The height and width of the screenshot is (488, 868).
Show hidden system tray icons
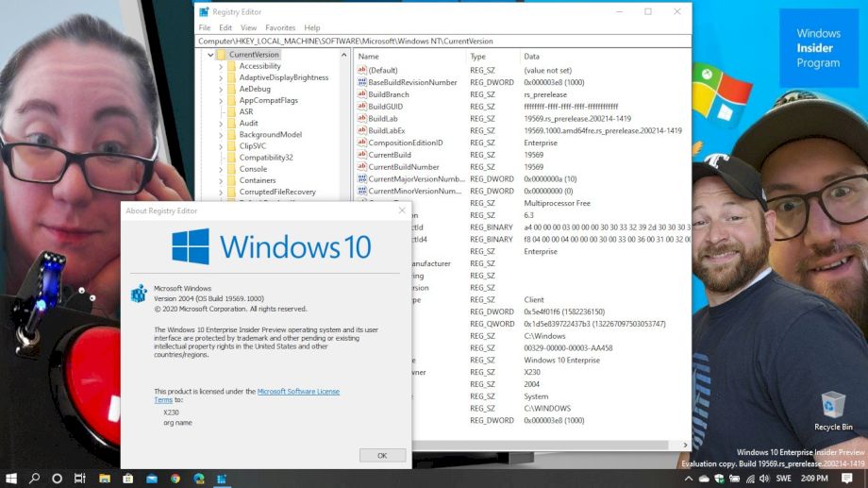tap(688, 479)
